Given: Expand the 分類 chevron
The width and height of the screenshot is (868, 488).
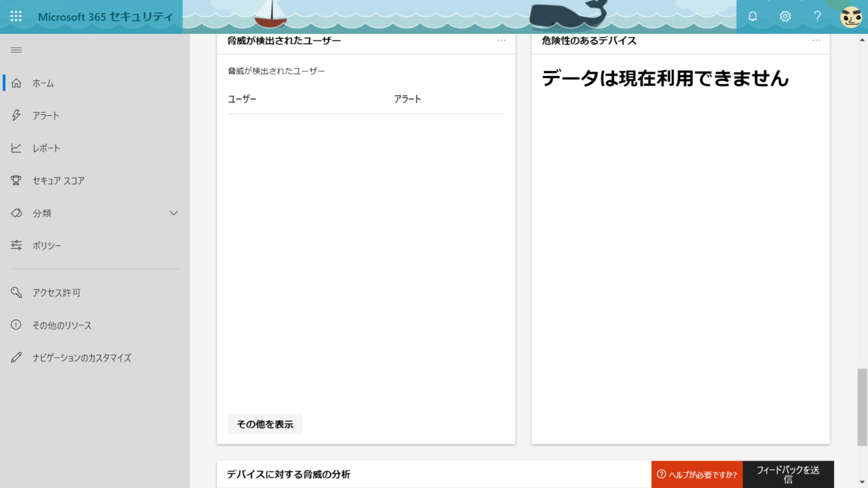Looking at the screenshot, I should (x=174, y=213).
